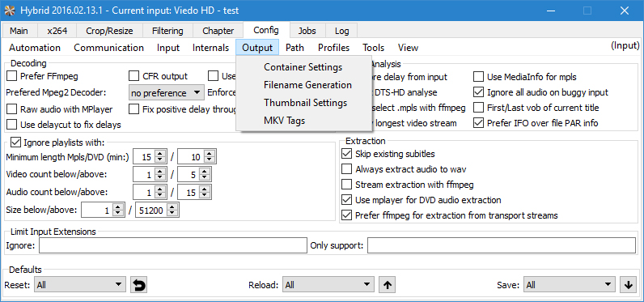Click the Only support input field
The height and width of the screenshot is (302, 644).
tap(502, 245)
